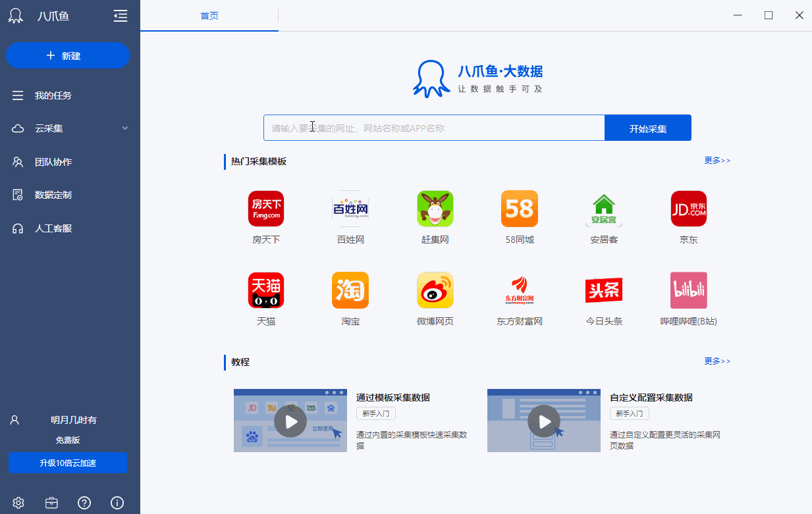812x514 pixels.
Task: Focus the URL or site name search field
Action: point(434,128)
